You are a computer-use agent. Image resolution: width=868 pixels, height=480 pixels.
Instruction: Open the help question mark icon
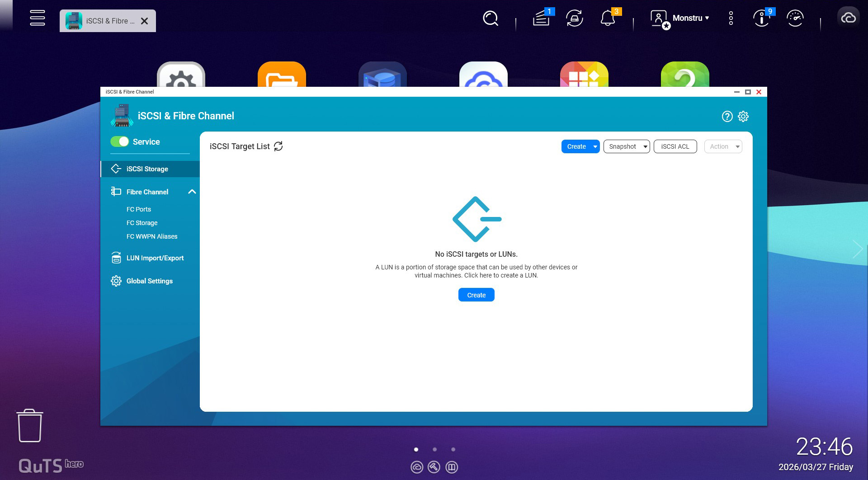tap(727, 117)
